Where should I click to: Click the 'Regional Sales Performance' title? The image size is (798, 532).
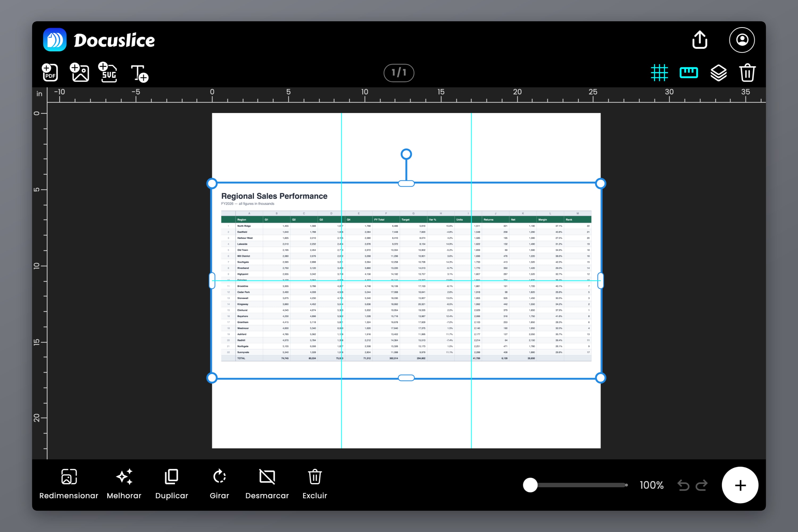[x=274, y=196]
